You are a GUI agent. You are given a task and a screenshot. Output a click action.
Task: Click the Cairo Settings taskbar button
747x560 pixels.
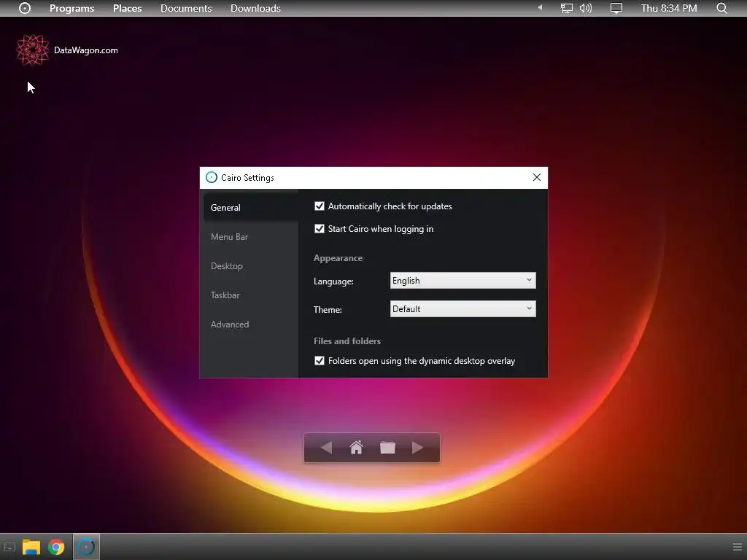click(x=86, y=547)
